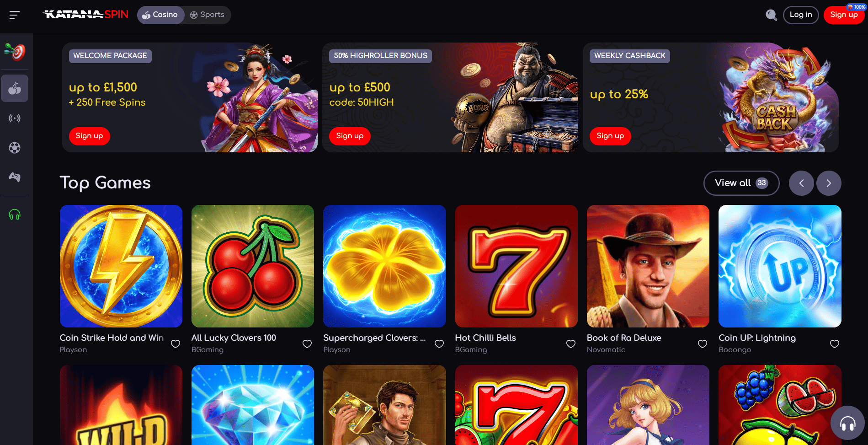Favorite Coin UP: Lightning game

[835, 344]
